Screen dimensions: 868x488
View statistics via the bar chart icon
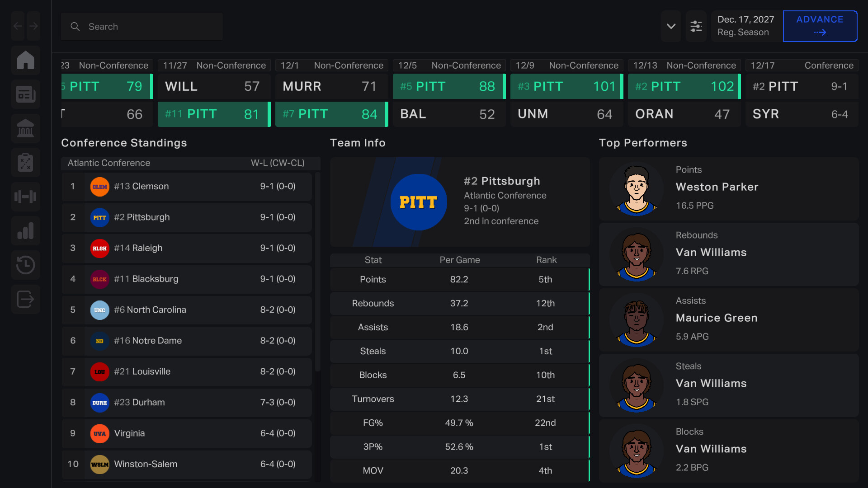26,230
